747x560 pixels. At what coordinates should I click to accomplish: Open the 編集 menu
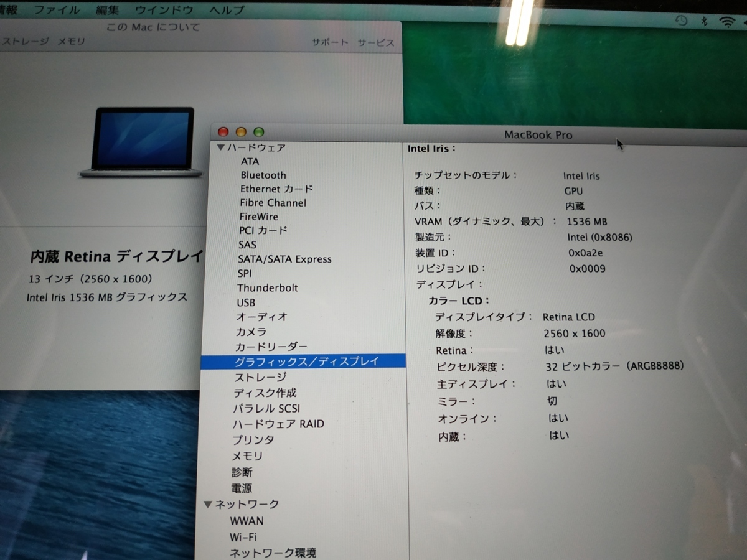(x=108, y=10)
